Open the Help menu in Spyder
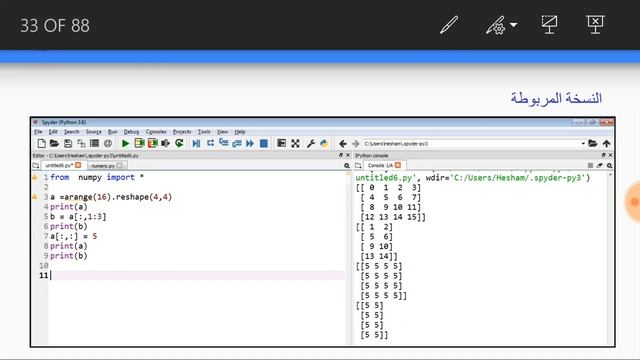The width and height of the screenshot is (640, 360). (x=240, y=132)
